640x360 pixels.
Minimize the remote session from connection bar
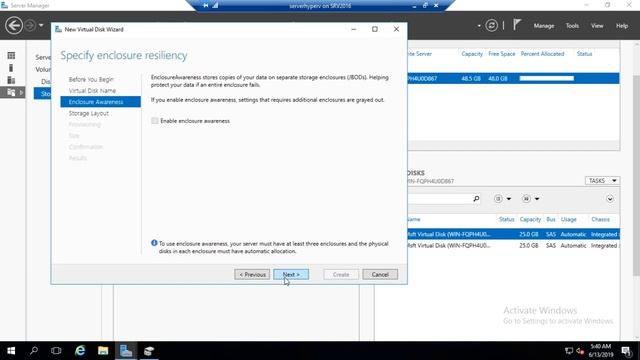pyautogui.click(x=414, y=6)
